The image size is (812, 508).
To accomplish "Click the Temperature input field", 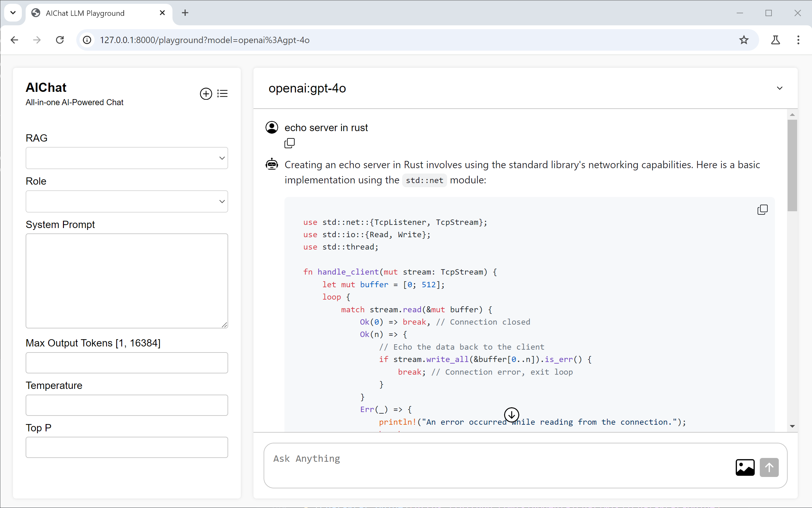I will click(x=127, y=405).
